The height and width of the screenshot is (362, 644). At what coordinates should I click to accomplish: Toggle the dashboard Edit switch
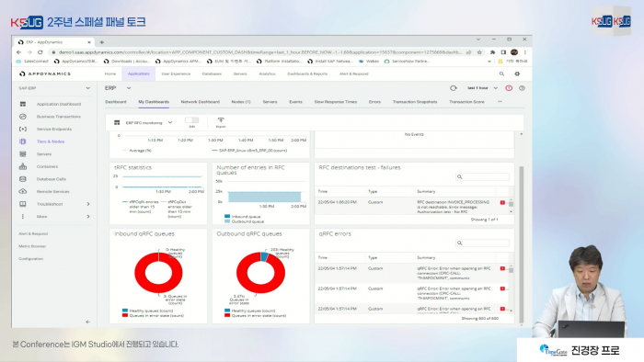coord(191,120)
